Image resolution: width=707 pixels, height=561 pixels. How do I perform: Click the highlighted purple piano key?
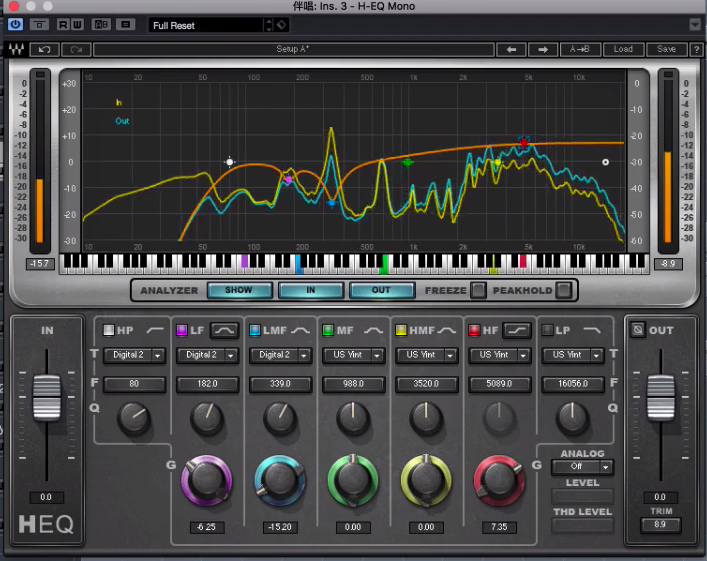pyautogui.click(x=245, y=261)
